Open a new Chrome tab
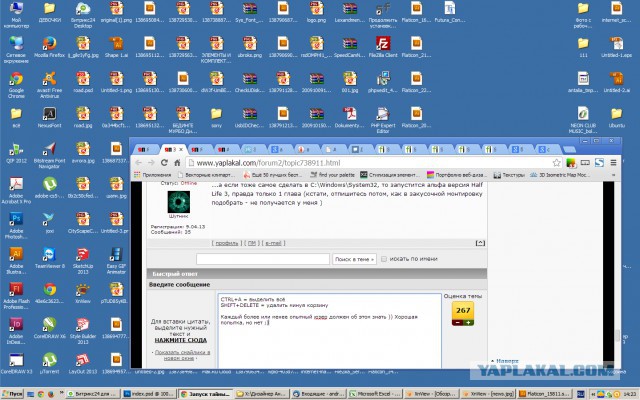 click(569, 149)
